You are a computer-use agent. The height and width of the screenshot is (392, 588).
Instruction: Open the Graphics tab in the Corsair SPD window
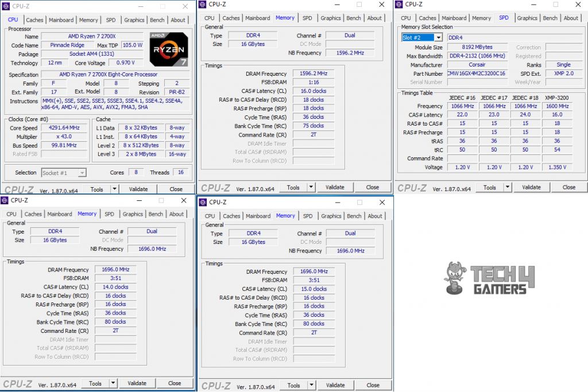coord(527,18)
